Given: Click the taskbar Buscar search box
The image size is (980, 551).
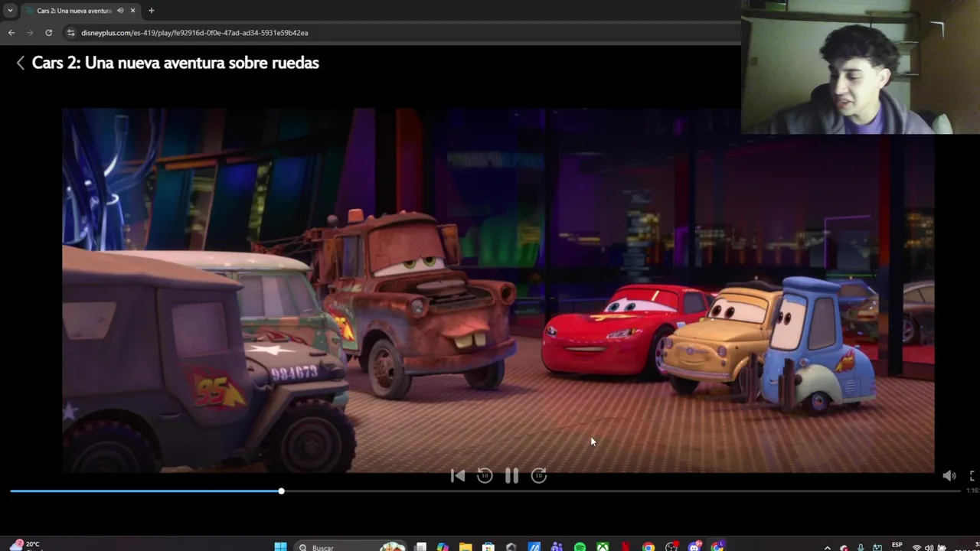Looking at the screenshot, I should click(351, 547).
